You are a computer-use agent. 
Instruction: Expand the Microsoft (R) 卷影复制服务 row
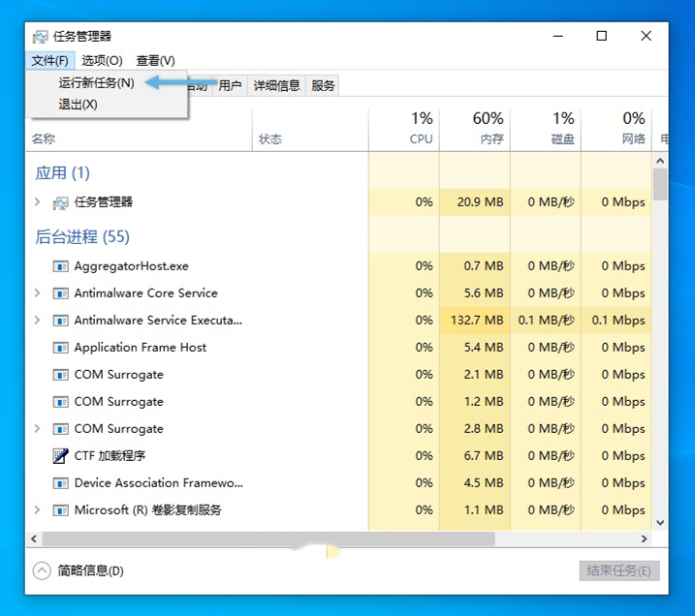tap(37, 509)
